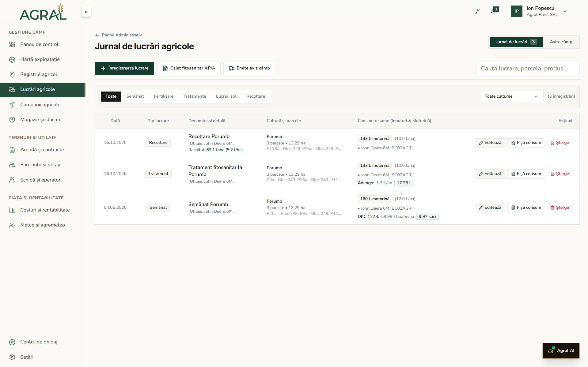This screenshot has width=588, height=367.
Task: Switch to the Jurnal de lucrări tab
Action: click(x=516, y=42)
